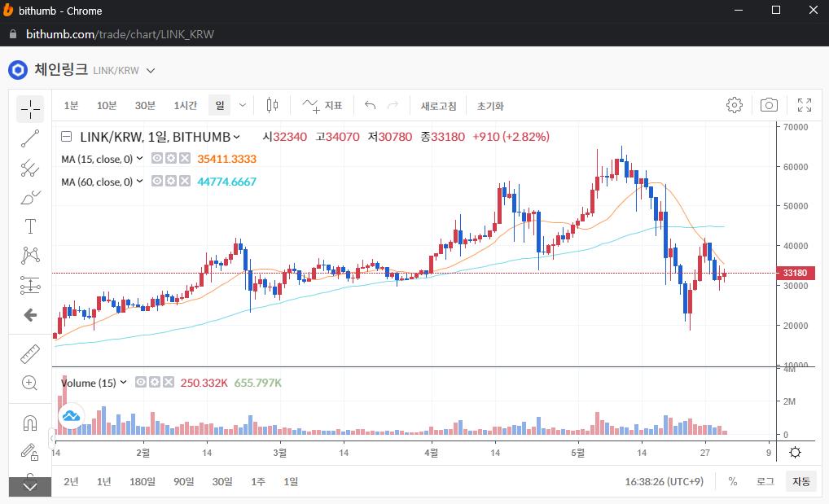Remove the Volume indicator

click(168, 382)
